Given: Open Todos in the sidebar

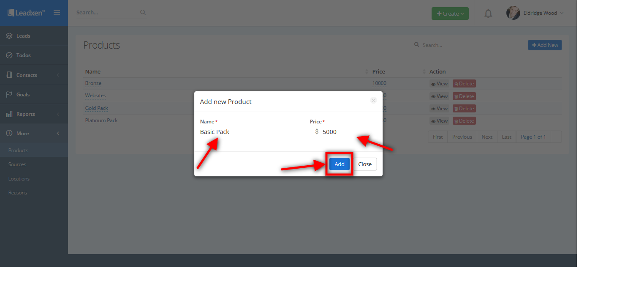Looking at the screenshot, I should (x=34, y=55).
